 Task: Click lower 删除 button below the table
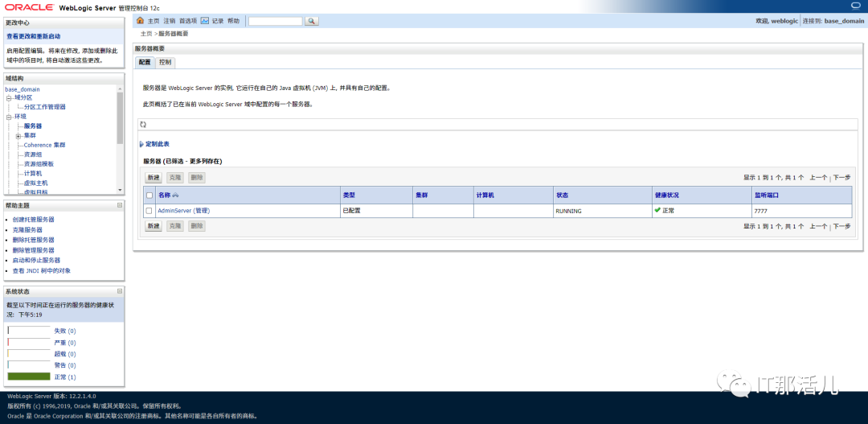(197, 226)
